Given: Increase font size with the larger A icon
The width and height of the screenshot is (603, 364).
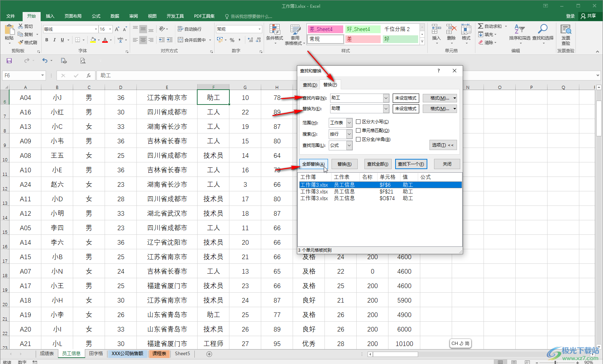Looking at the screenshot, I should point(117,29).
